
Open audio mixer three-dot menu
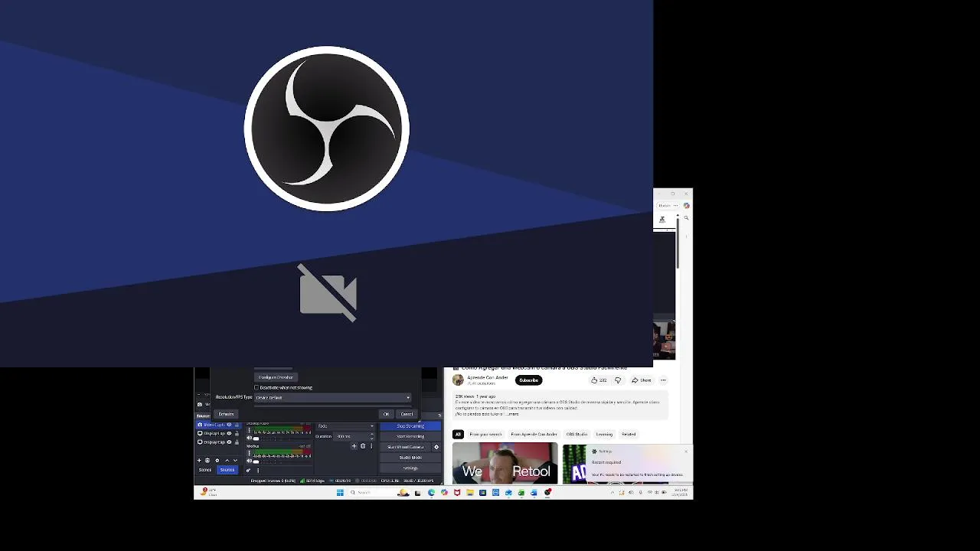[258, 470]
